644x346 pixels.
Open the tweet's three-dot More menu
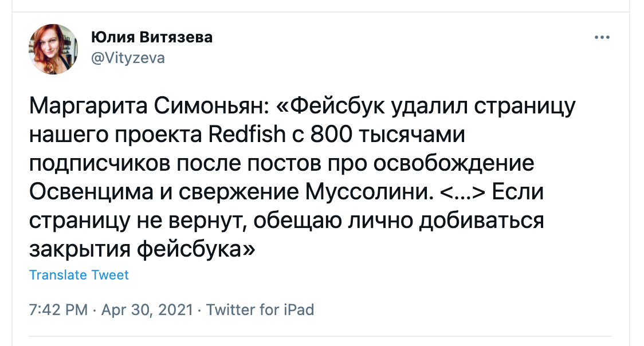[602, 37]
